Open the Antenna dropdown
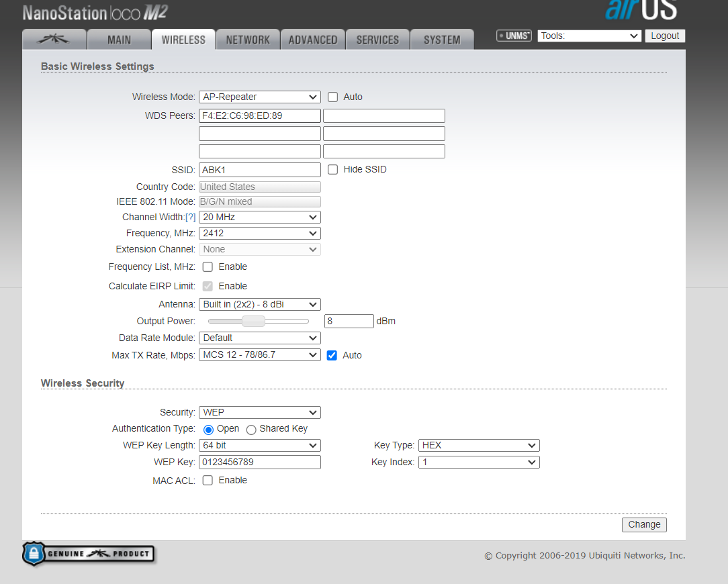Screen dimensions: 728x584 click(x=259, y=305)
